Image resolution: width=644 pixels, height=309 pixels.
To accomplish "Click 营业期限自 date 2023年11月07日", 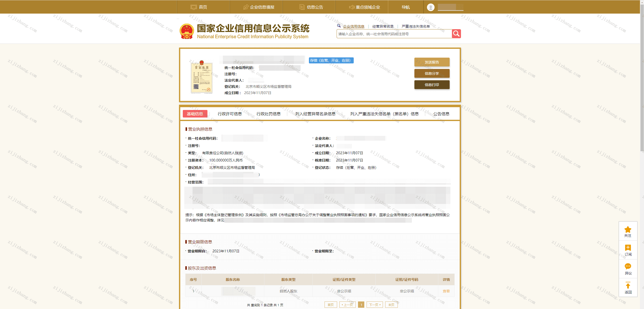I will click(226, 251).
